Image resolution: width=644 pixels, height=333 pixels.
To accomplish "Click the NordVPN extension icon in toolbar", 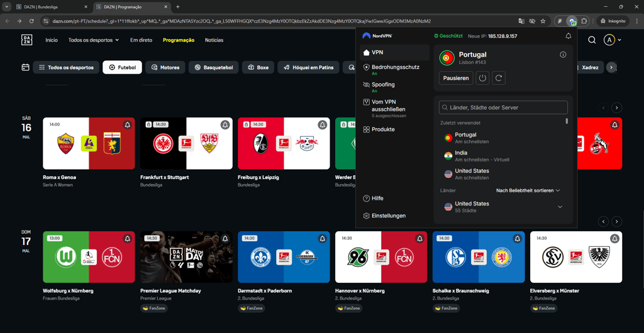I will point(572,21).
